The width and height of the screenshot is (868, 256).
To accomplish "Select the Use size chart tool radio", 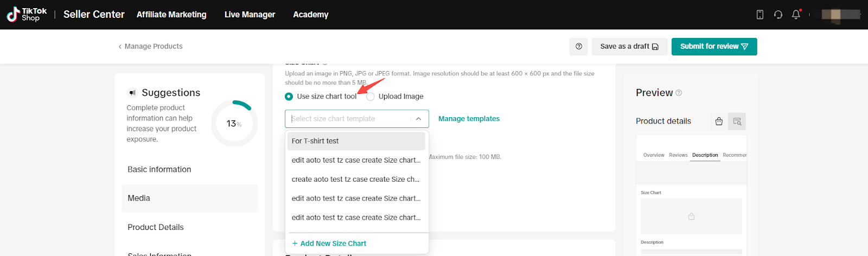I will (289, 97).
